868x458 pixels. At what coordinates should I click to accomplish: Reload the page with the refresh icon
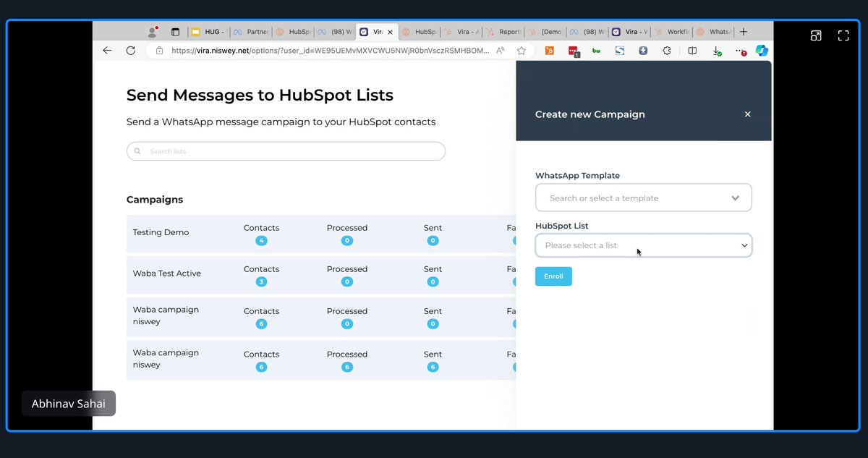[130, 51]
